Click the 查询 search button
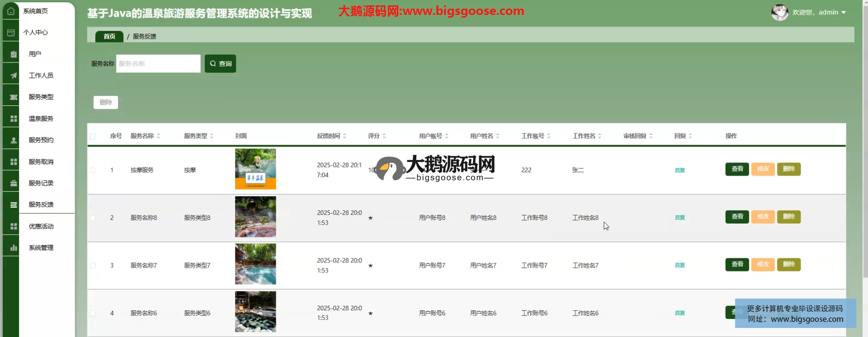The width and height of the screenshot is (868, 337). tap(220, 64)
